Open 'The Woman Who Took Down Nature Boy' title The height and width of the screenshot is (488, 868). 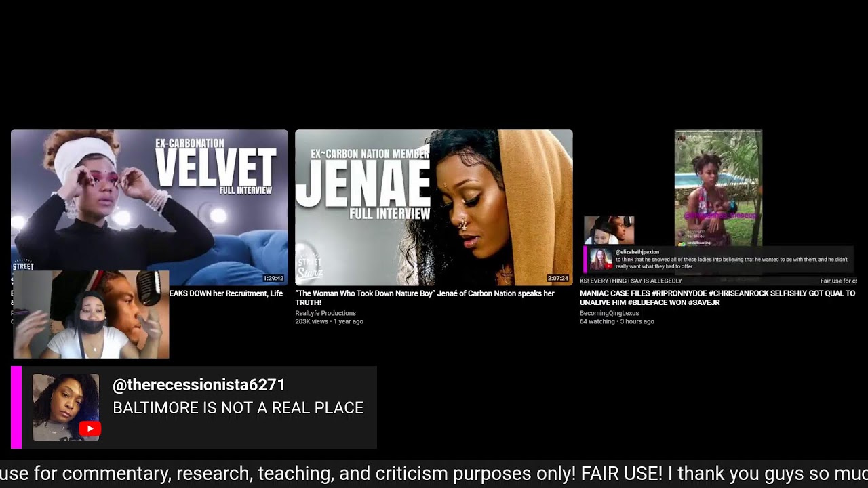point(425,298)
